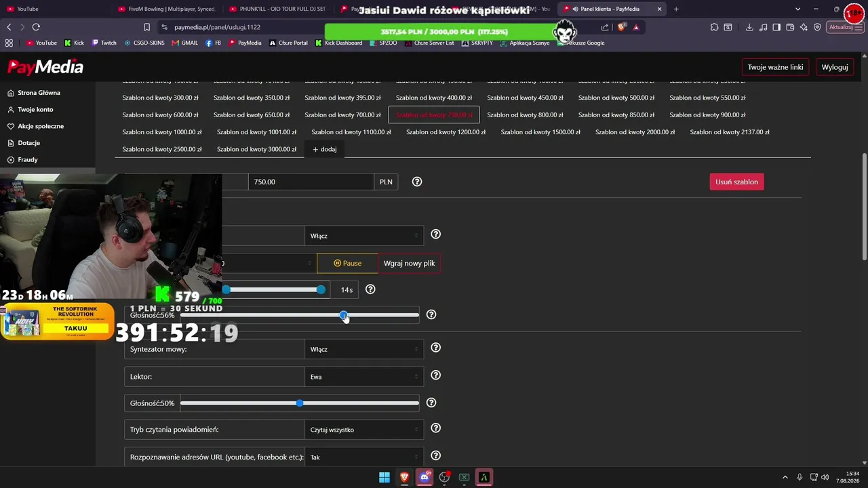Screen dimensions: 868x488
Task: Click the help icon beside Lektor
Action: (x=436, y=375)
